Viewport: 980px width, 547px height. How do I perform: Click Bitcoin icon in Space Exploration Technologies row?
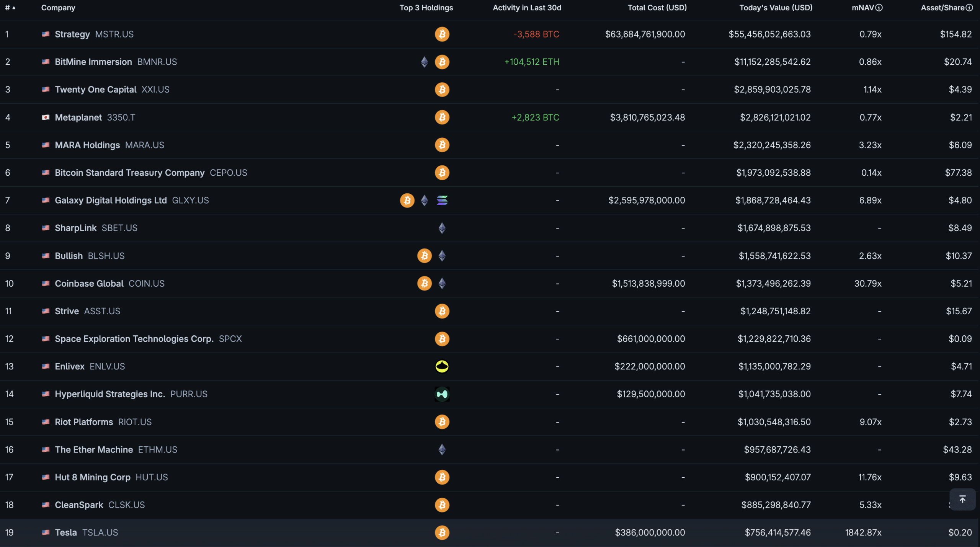tap(442, 339)
